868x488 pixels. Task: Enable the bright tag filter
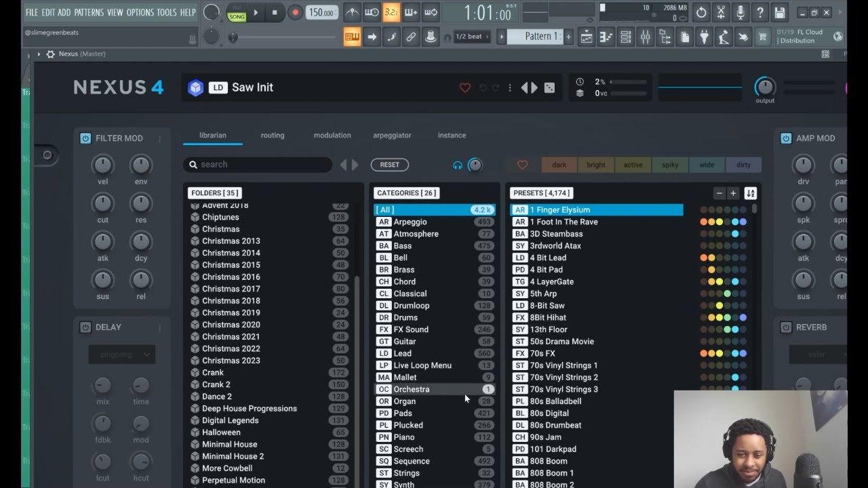coord(596,165)
